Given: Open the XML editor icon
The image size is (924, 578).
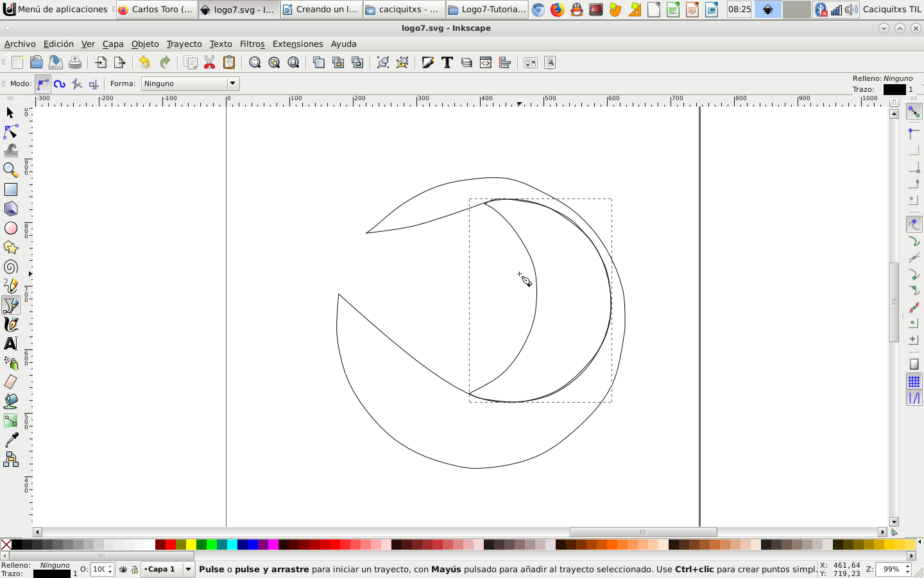Looking at the screenshot, I should pos(486,62).
